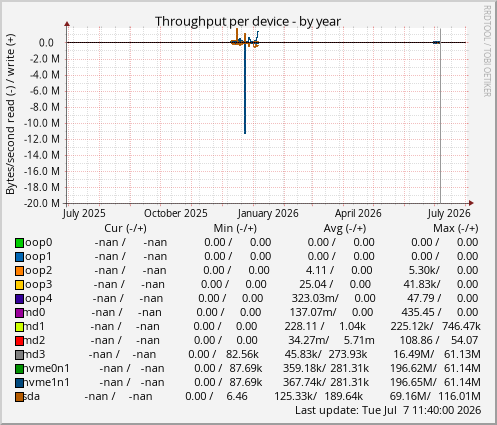Click the md1 average write value '1.04k'
Screen dimensions: 497x425
click(352, 326)
